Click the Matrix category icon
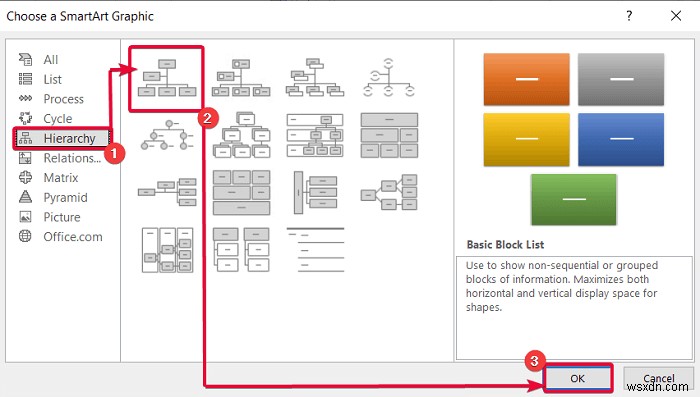The height and width of the screenshot is (397, 700). [x=25, y=177]
